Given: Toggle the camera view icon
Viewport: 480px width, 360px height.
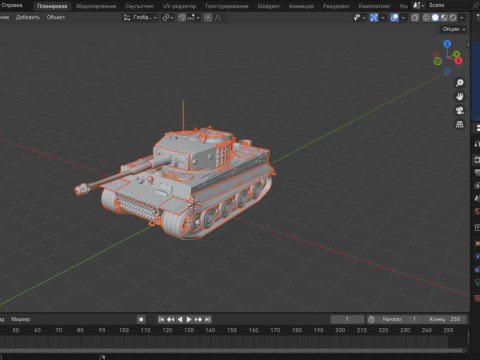Looking at the screenshot, I should pos(460,110).
